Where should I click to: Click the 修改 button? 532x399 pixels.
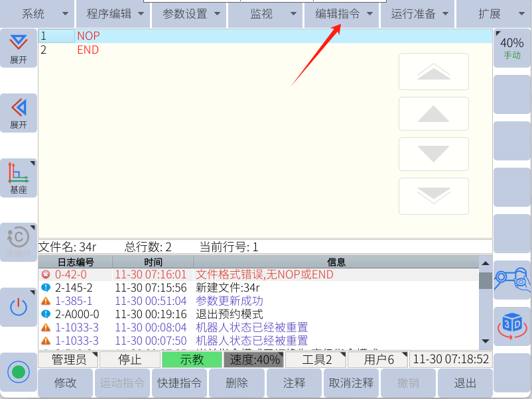(65, 383)
